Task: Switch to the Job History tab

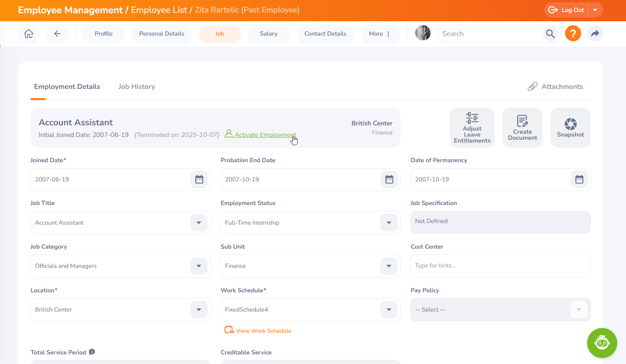Action: 137,86
